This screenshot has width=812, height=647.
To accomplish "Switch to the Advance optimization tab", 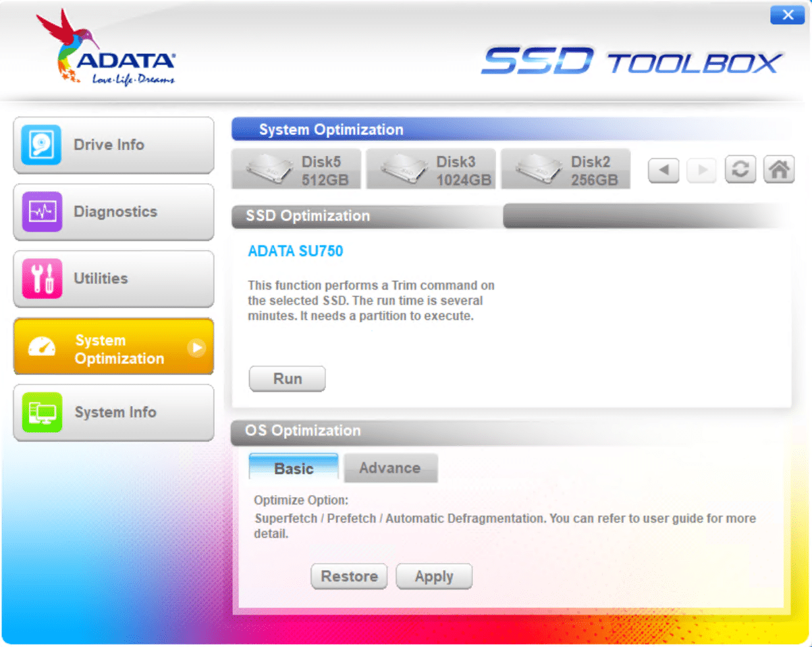I will [x=390, y=468].
